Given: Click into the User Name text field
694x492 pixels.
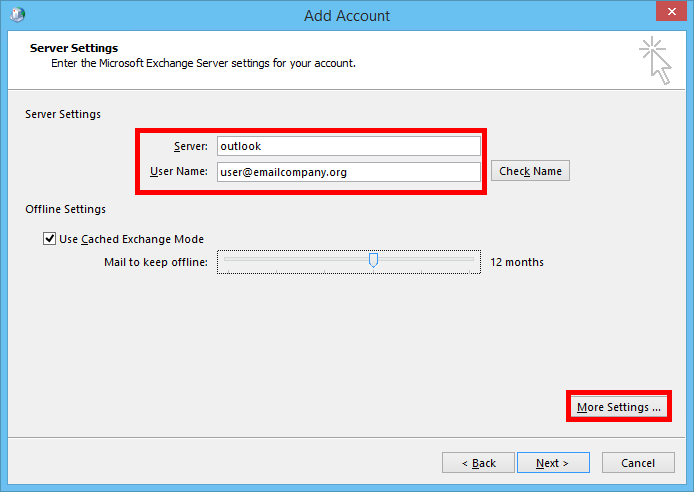Looking at the screenshot, I should click(349, 172).
